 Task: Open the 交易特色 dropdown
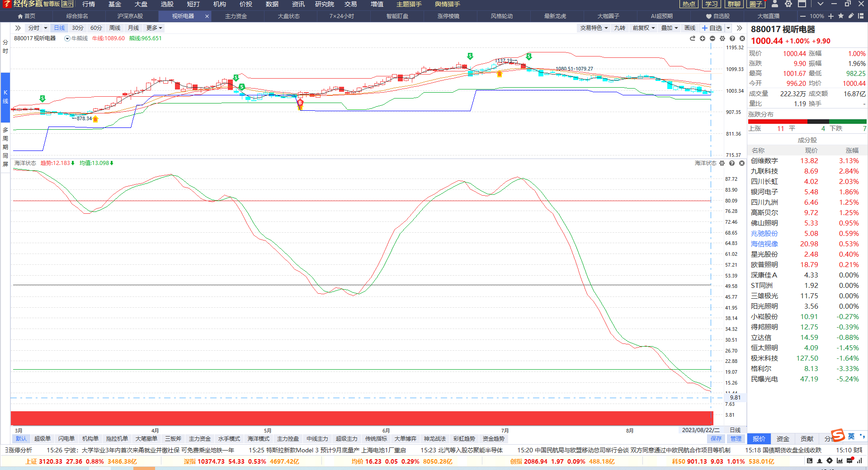click(594, 28)
